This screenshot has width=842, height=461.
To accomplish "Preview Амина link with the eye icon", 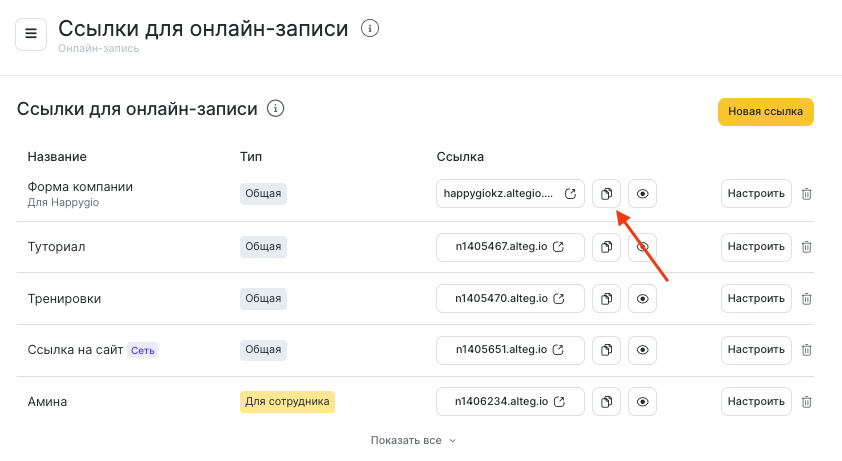I will (643, 402).
